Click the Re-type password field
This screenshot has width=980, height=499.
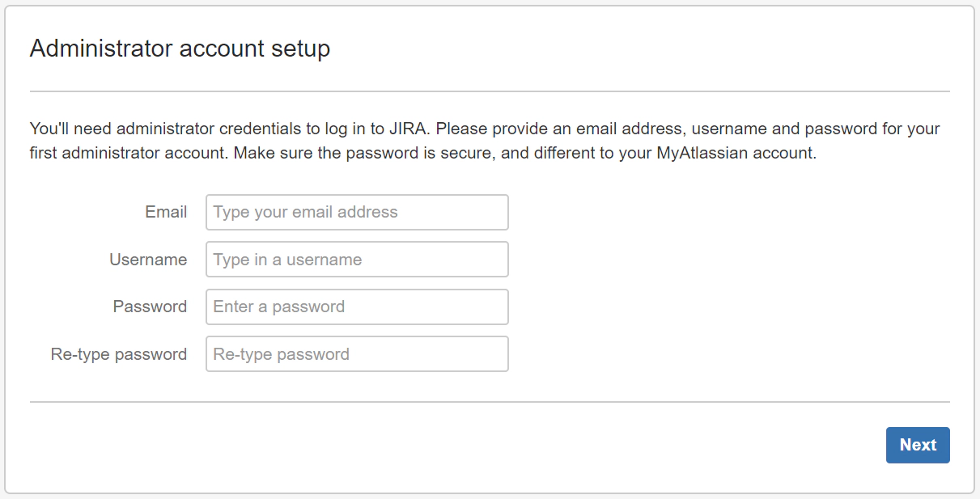(x=356, y=353)
